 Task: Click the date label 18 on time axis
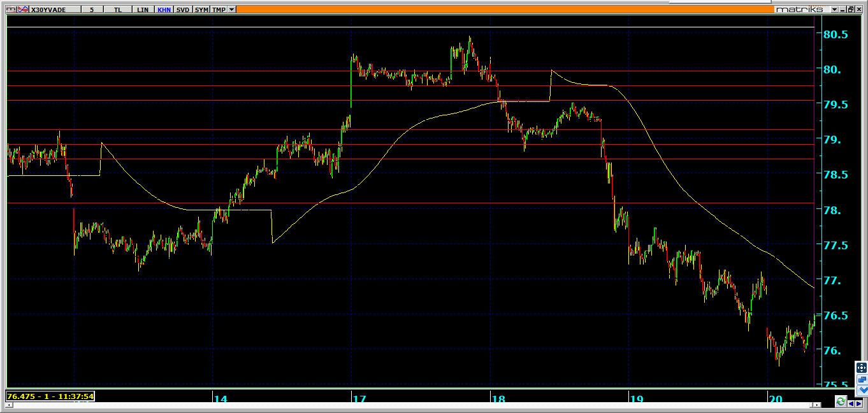pos(498,399)
